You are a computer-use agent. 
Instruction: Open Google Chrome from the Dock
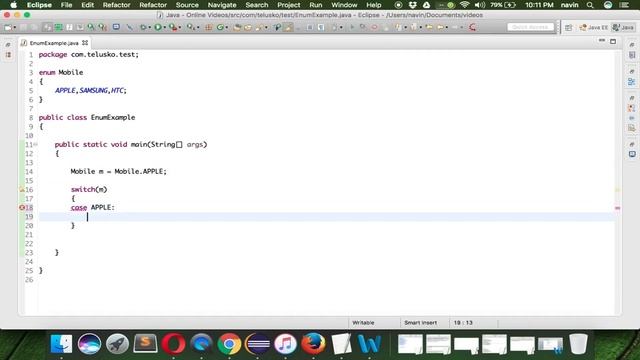(229, 344)
